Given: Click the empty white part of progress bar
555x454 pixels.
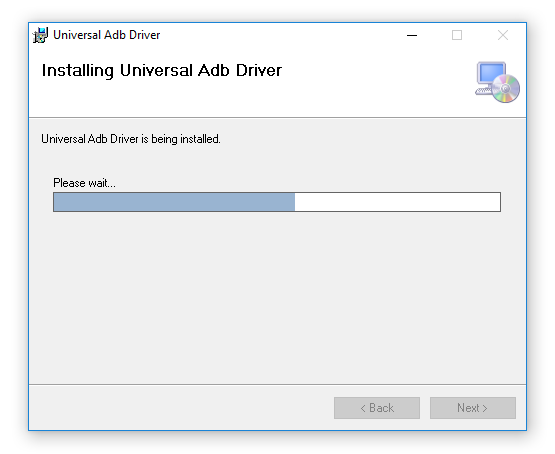Looking at the screenshot, I should click(x=397, y=202).
